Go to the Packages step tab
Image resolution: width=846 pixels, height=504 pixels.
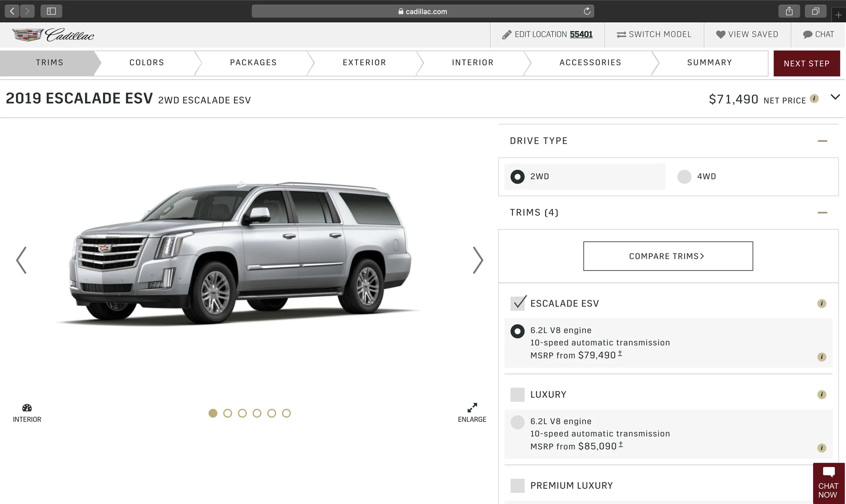[253, 63]
